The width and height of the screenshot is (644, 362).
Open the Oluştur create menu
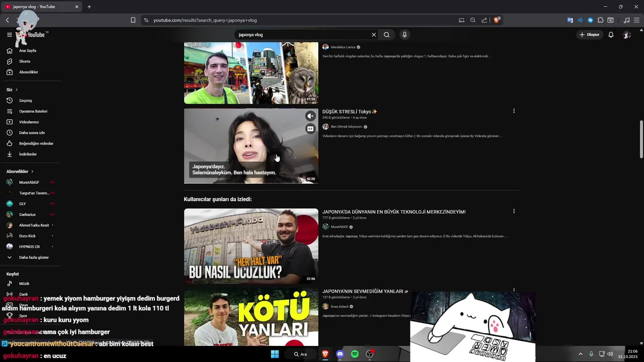pyautogui.click(x=590, y=35)
